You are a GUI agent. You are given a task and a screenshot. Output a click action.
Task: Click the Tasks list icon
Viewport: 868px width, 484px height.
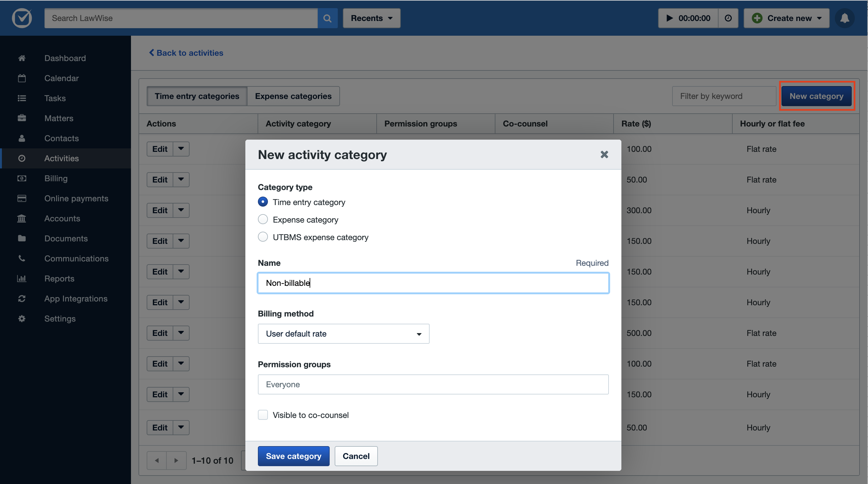click(22, 98)
